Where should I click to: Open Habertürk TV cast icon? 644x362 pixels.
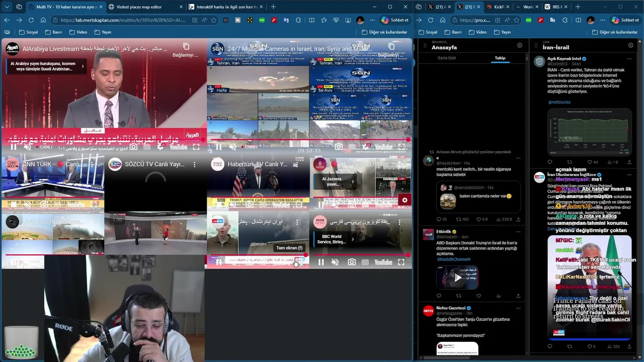pyautogui.click(x=296, y=164)
